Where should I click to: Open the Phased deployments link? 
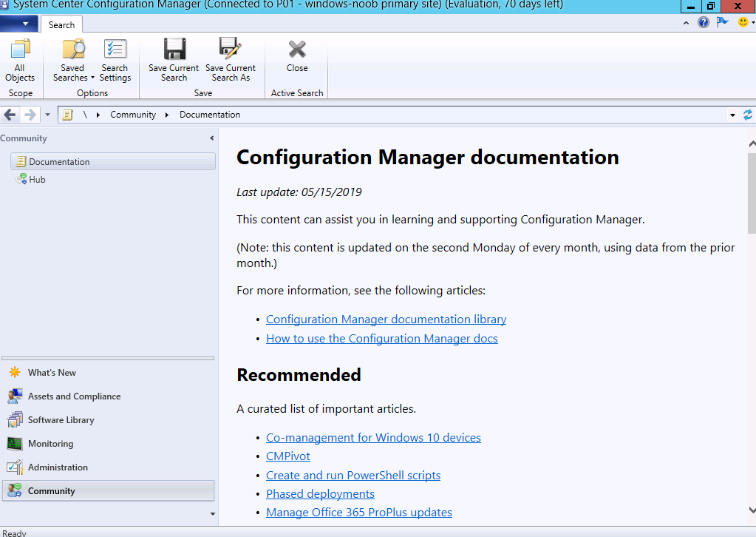[x=320, y=494]
